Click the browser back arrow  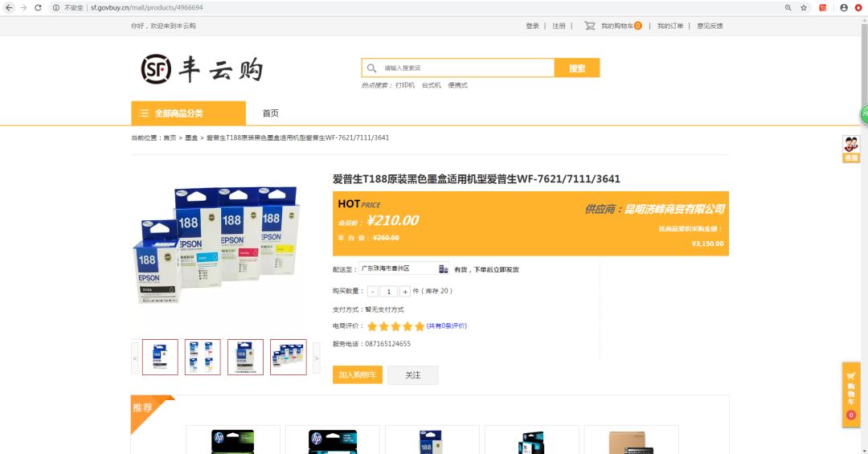tap(9, 8)
